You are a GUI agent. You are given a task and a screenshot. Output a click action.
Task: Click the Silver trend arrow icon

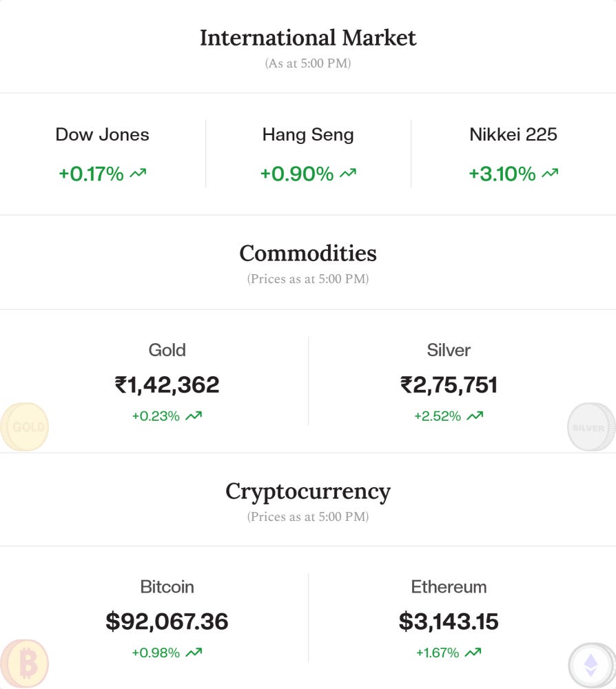(x=475, y=416)
